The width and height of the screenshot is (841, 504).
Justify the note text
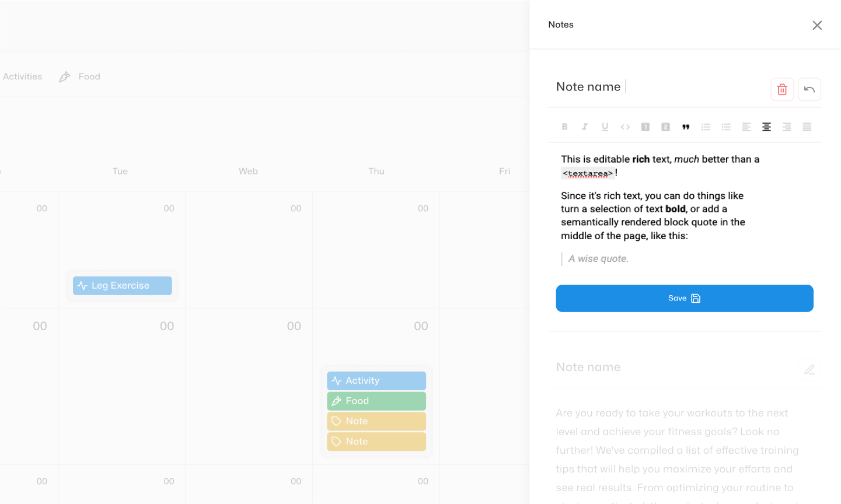[x=807, y=127]
